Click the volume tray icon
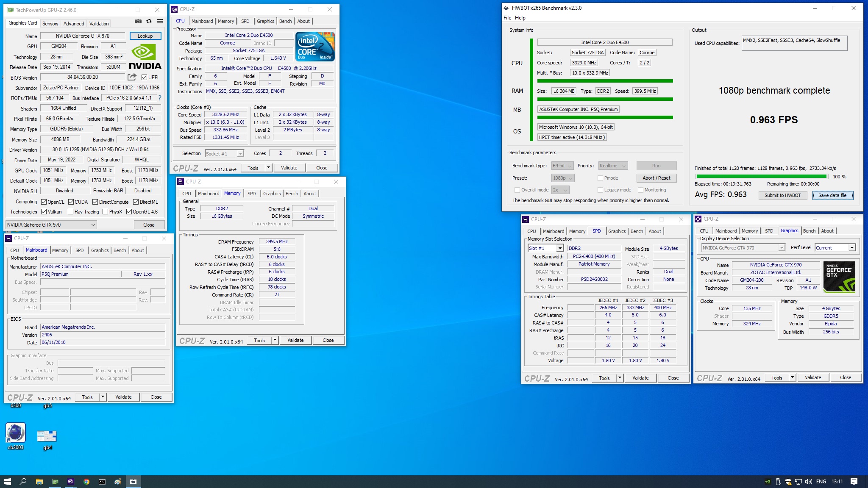 coord(809,482)
